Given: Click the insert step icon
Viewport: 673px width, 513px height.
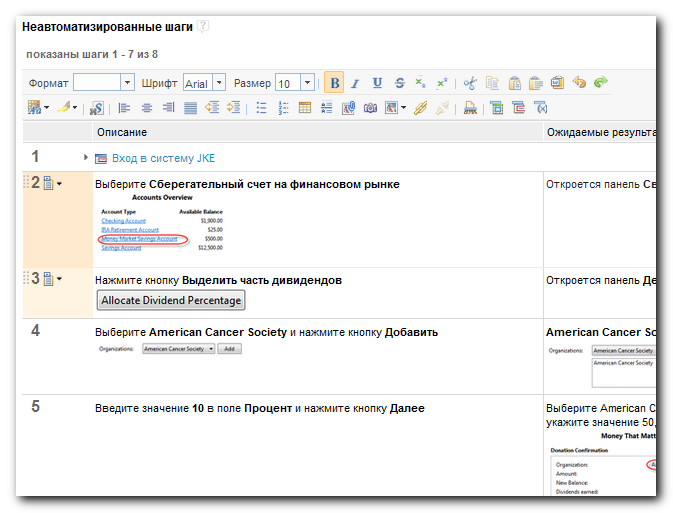Looking at the screenshot, I should click(x=497, y=107).
